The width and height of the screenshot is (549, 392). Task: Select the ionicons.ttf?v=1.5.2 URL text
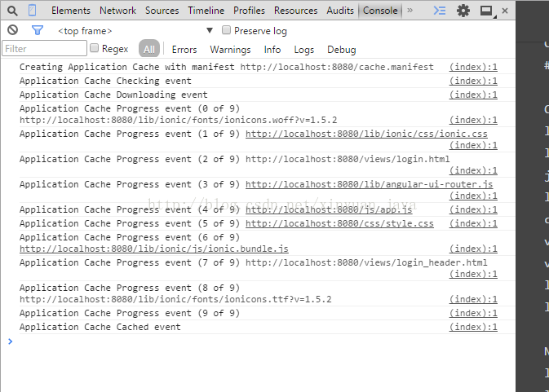pyautogui.click(x=175, y=299)
